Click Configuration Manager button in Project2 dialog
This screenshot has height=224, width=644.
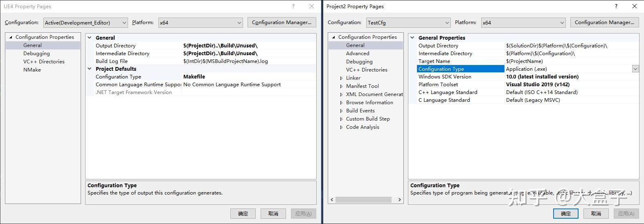604,22
